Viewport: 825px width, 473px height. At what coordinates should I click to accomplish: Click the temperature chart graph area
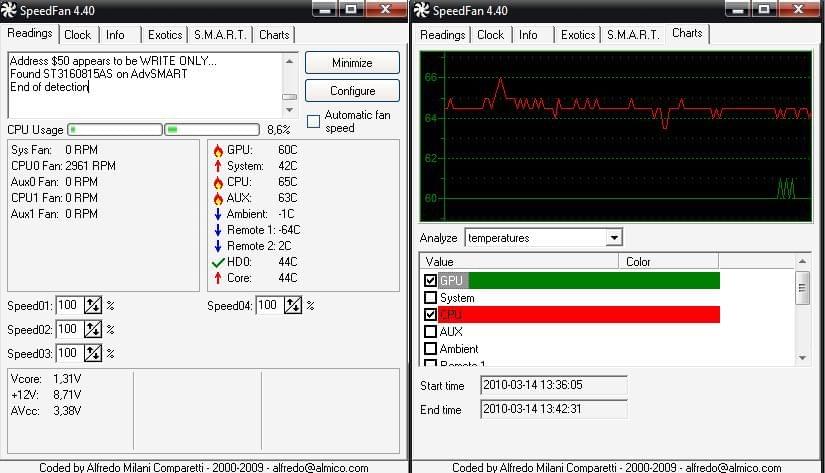(616, 136)
